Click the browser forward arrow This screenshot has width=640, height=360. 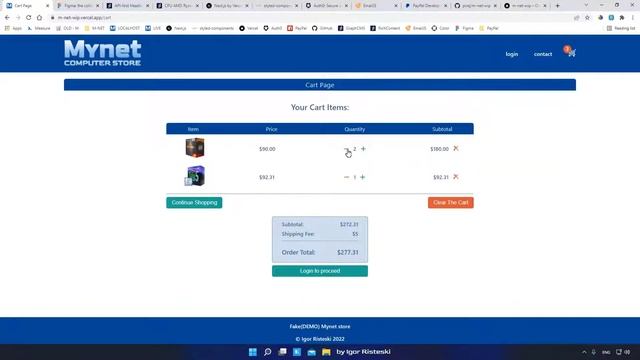(x=18, y=18)
